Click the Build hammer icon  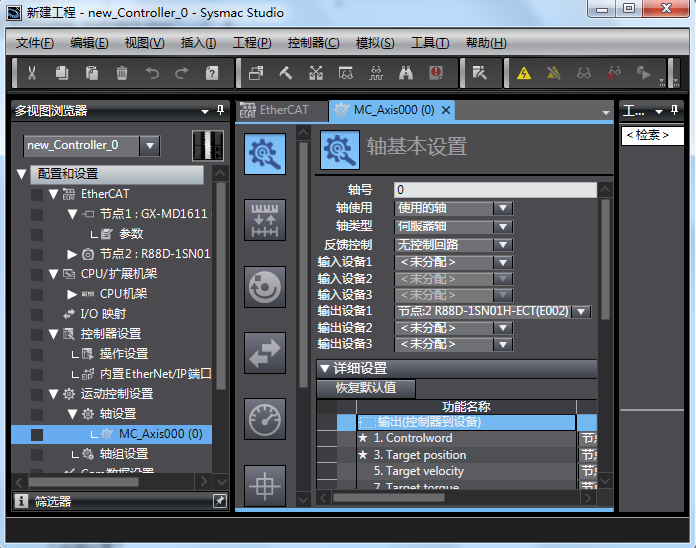[x=285, y=73]
